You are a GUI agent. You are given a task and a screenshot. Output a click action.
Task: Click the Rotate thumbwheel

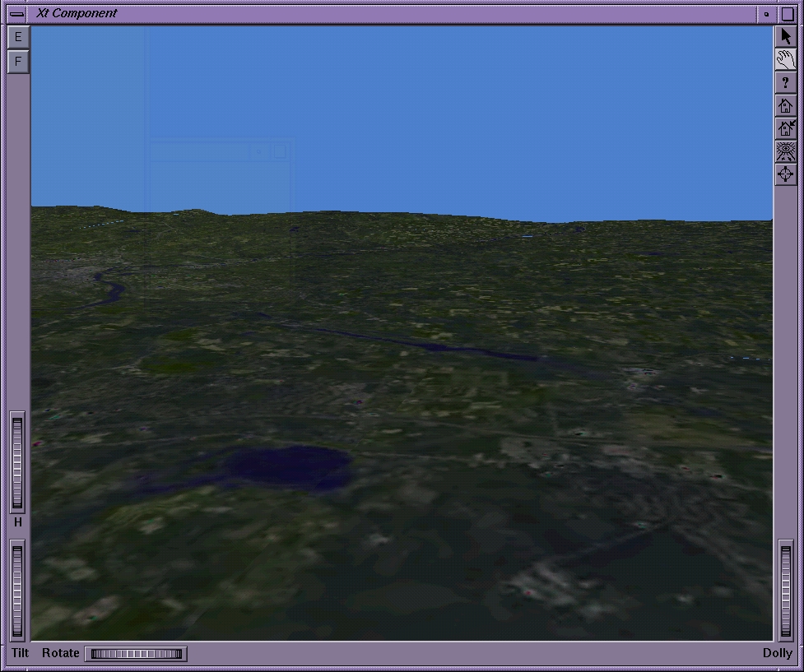[x=136, y=654]
